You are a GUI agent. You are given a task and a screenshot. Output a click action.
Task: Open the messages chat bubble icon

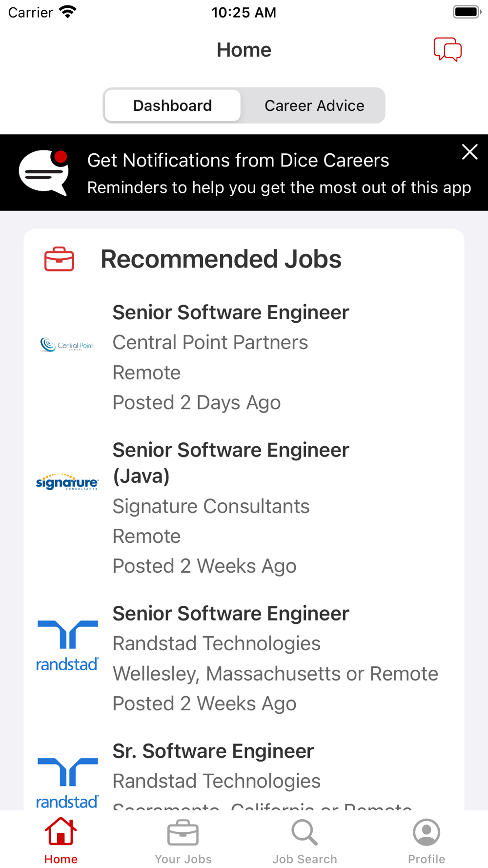point(447,49)
